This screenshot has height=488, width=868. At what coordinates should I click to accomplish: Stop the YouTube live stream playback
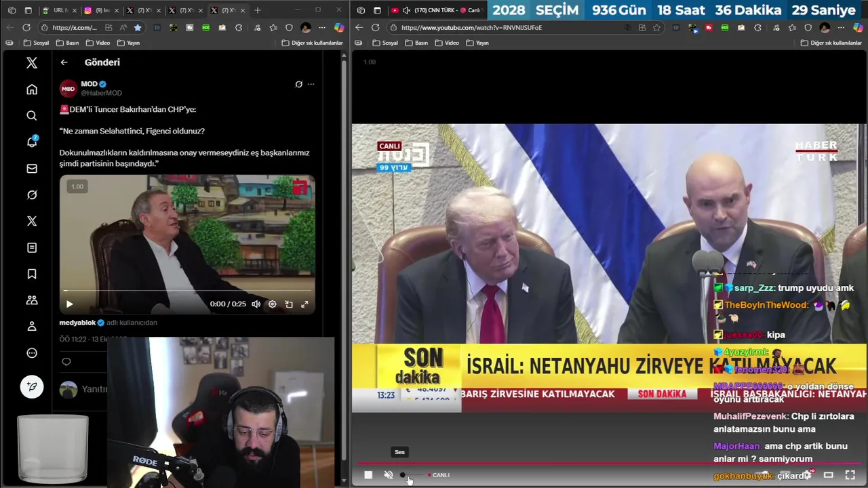coord(368,475)
